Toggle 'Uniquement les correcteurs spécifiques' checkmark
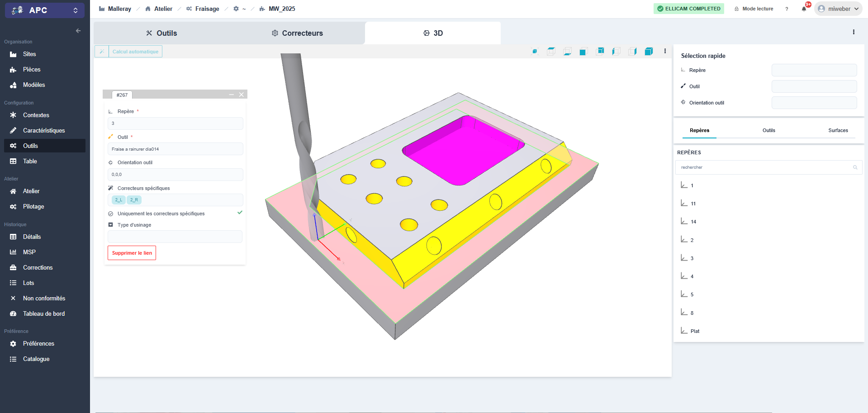This screenshot has height=413, width=868. click(240, 213)
